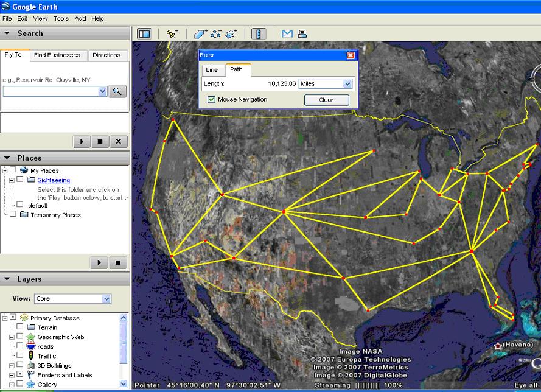This screenshot has height=392, width=541.
Task: Click the Google Earth title bar icon
Action: (5, 7)
